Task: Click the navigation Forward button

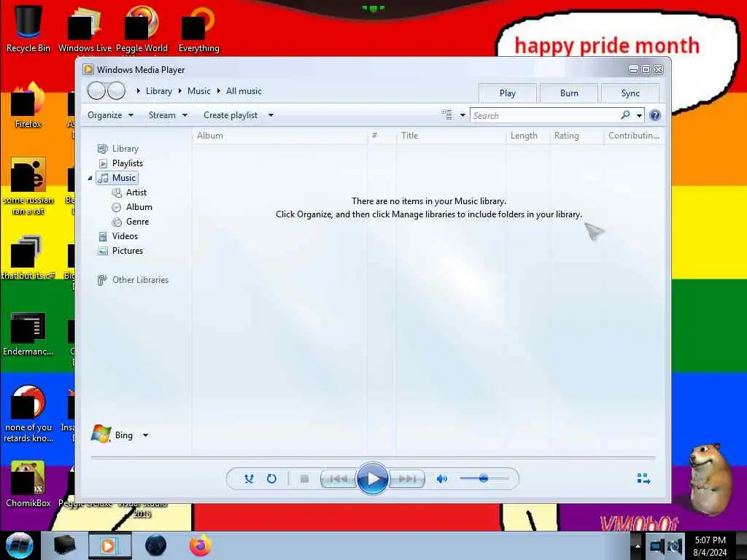Action: (116, 90)
